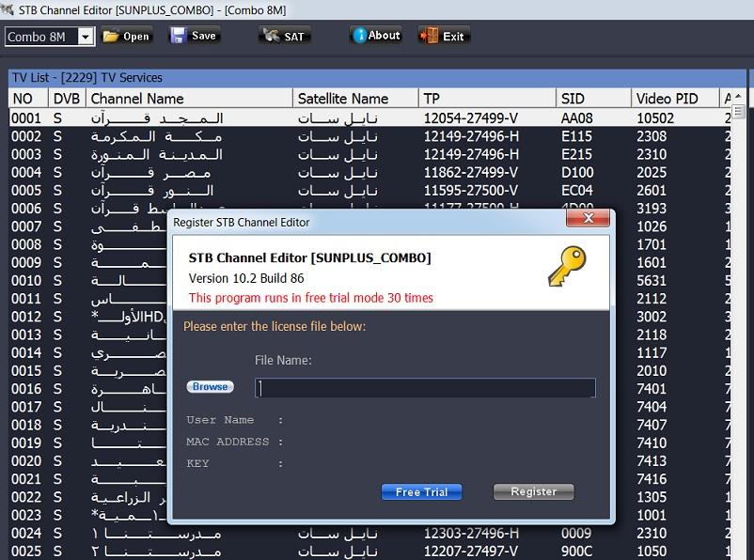Sort by the SID column header
Image resolution: width=754 pixels, height=560 pixels.
(593, 99)
